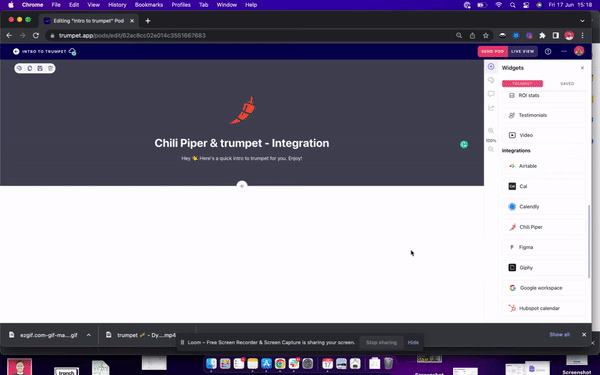600x375 pixels.
Task: Select the Figma integration
Action: 544,247
